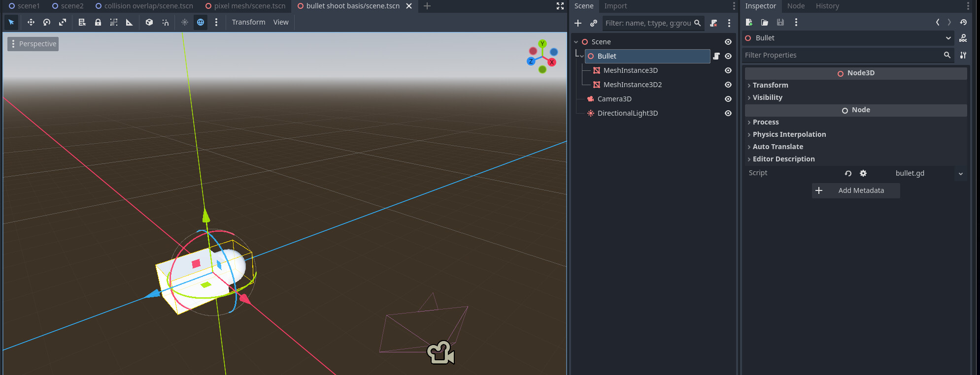This screenshot has height=375, width=980.
Task: Toggle the preview environment globe icon
Action: tap(201, 22)
